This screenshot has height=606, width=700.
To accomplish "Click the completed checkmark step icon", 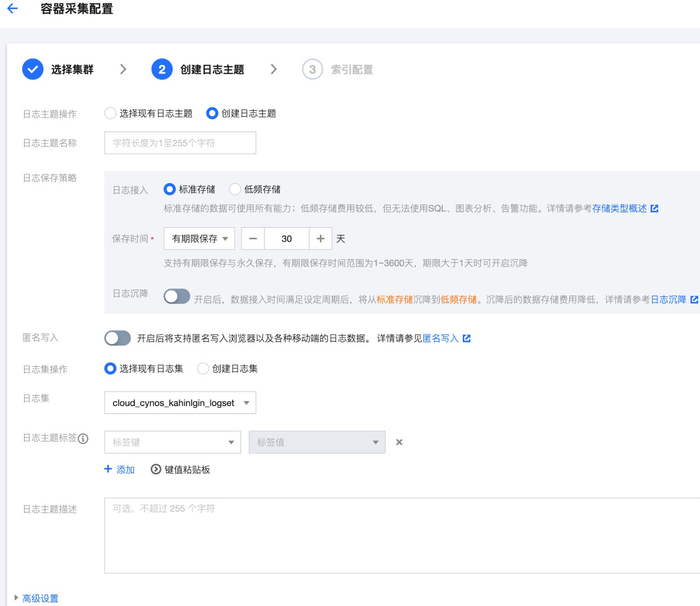I will pos(33,69).
